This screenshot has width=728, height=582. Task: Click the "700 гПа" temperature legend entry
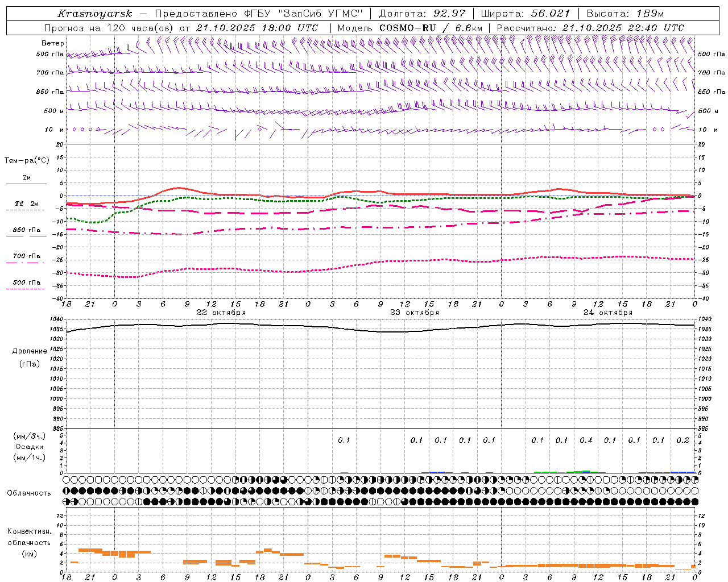pos(27,256)
